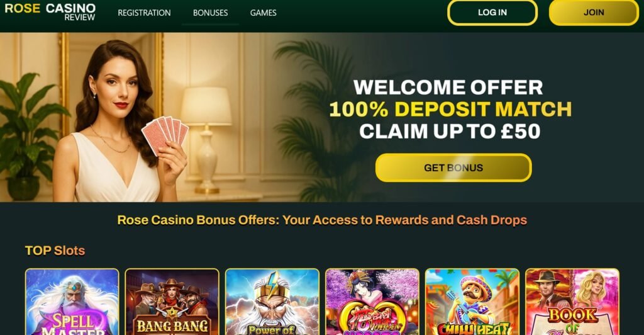Click the Log In button
Screen dimensions: 644x335
[492, 13]
